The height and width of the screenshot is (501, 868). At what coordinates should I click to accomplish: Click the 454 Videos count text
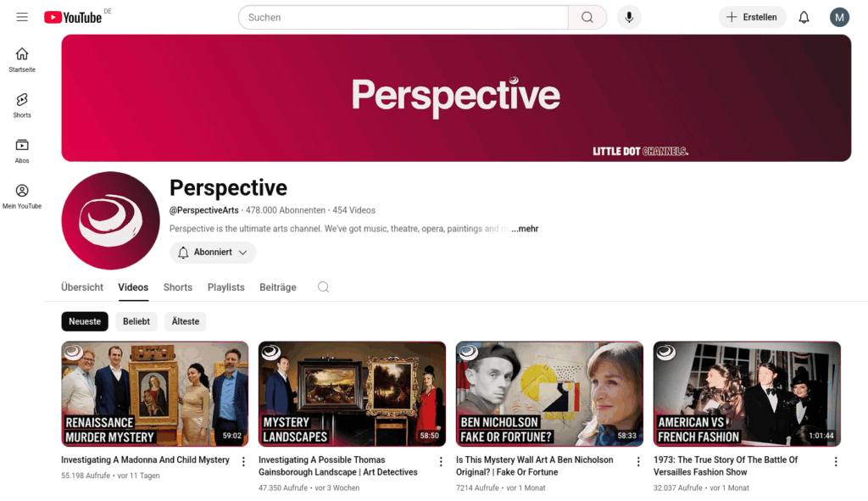(x=353, y=210)
